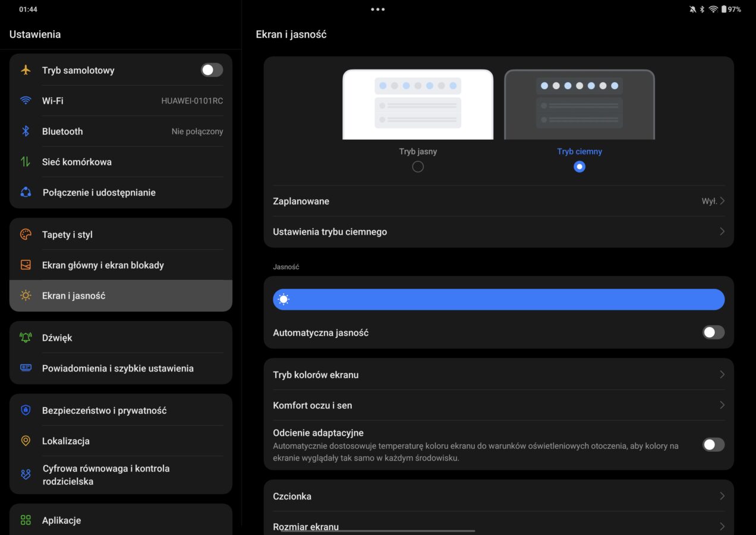Click the airplane mode icon
Image resolution: width=756 pixels, height=535 pixels.
(x=26, y=70)
